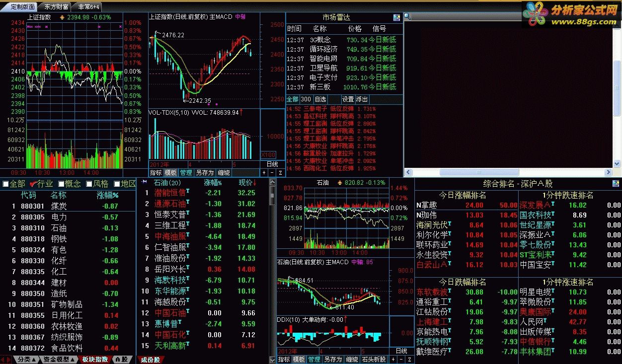Viewport: 622px width, 364px height.
Task: Click 管理 button under 石油 chart
Action: click(x=314, y=360)
